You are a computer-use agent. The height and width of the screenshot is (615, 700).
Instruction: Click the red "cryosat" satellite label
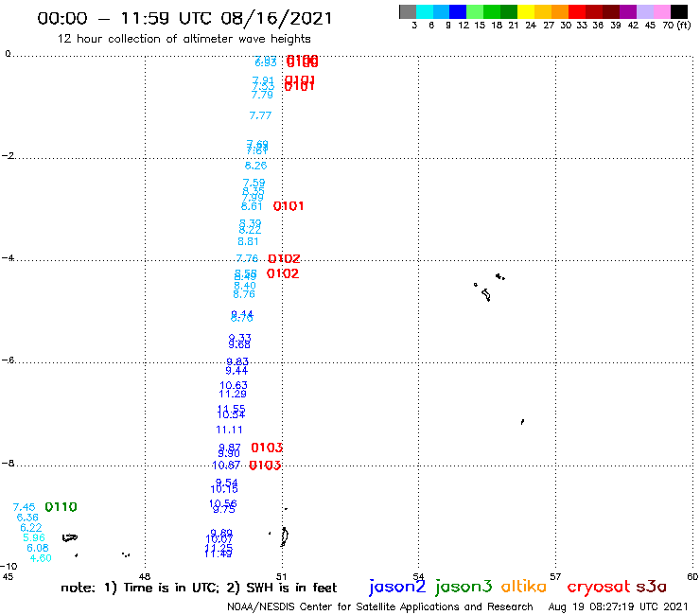[x=599, y=588]
